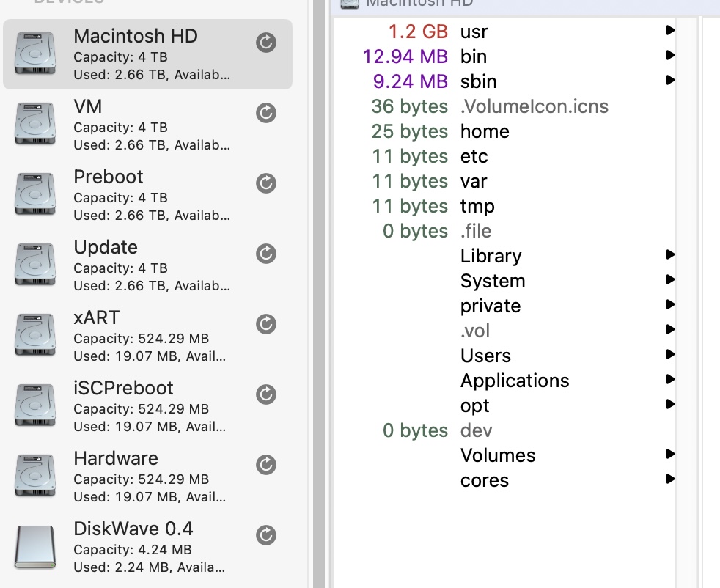Image resolution: width=720 pixels, height=588 pixels.
Task: Select the .vol folder row
Action: pos(504,331)
